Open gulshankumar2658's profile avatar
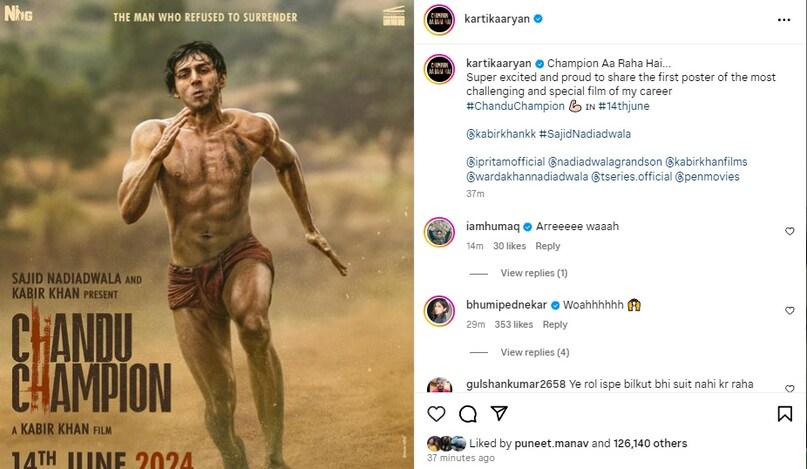The image size is (807, 469). (x=439, y=387)
